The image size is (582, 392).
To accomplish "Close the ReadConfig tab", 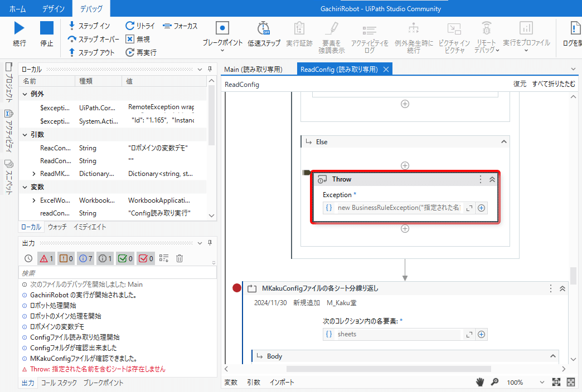I will point(386,70).
